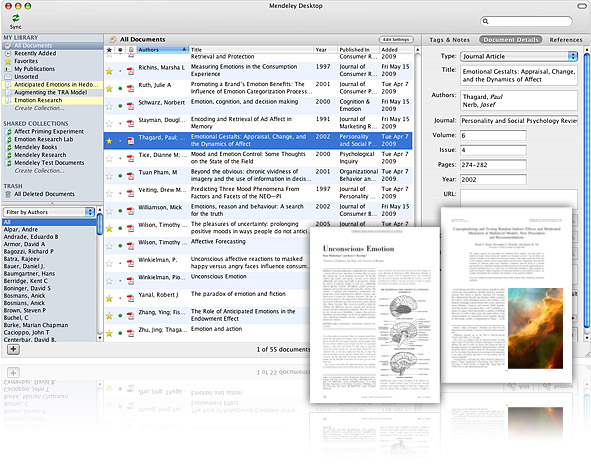Click the Mendeley Test Documents collection icon
591x468 pixels.
tap(8, 163)
